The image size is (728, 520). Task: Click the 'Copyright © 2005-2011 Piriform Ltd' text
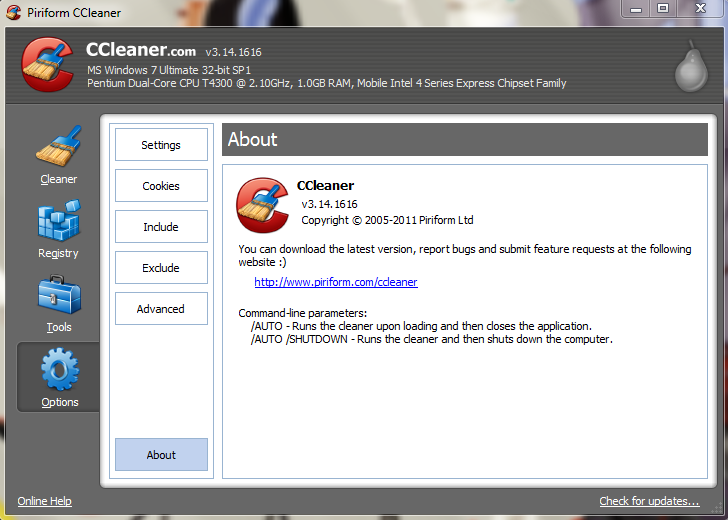coord(387,220)
